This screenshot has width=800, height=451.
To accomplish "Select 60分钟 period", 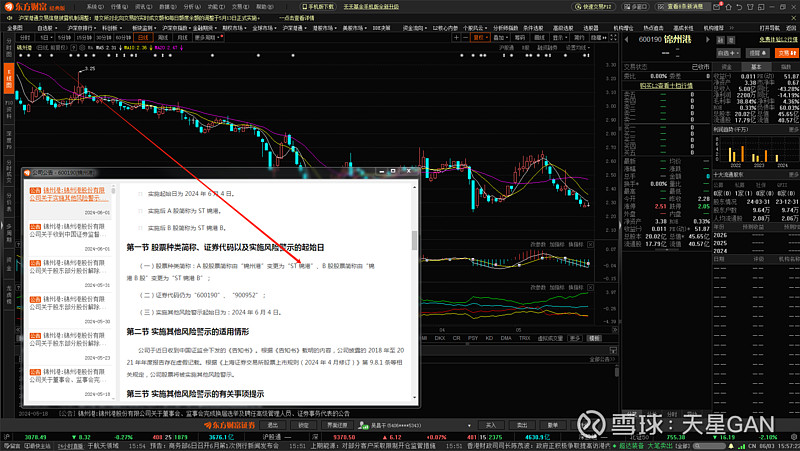I will tap(123, 38).
